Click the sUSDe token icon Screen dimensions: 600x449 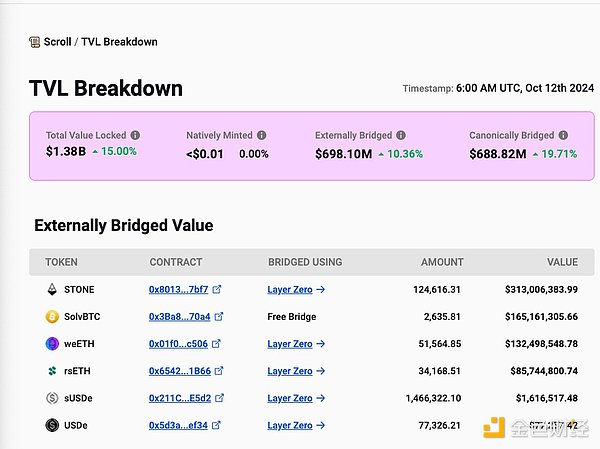52,398
